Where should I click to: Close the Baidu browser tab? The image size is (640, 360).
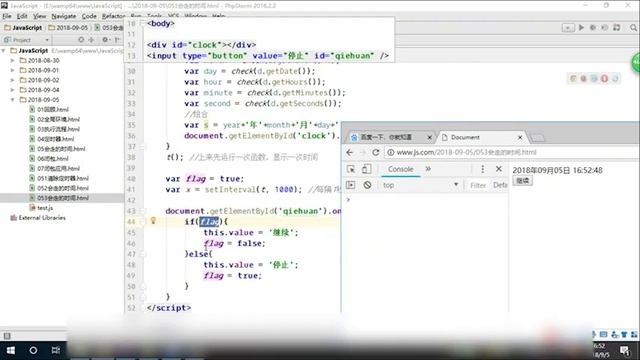click(x=429, y=138)
